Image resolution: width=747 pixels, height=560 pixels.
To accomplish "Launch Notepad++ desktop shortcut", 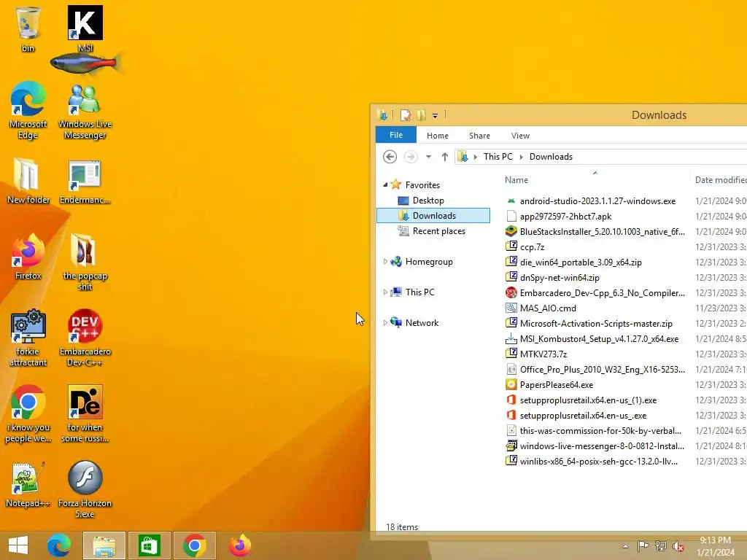I will tap(28, 484).
